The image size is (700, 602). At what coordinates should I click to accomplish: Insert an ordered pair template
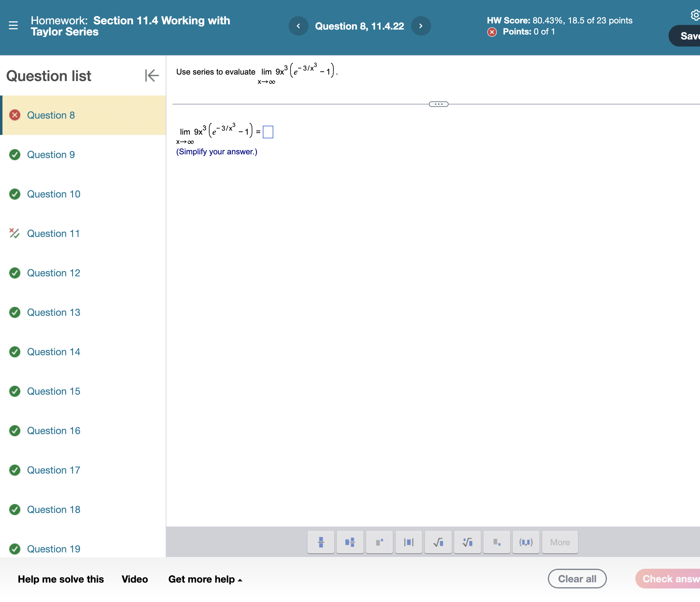point(526,542)
